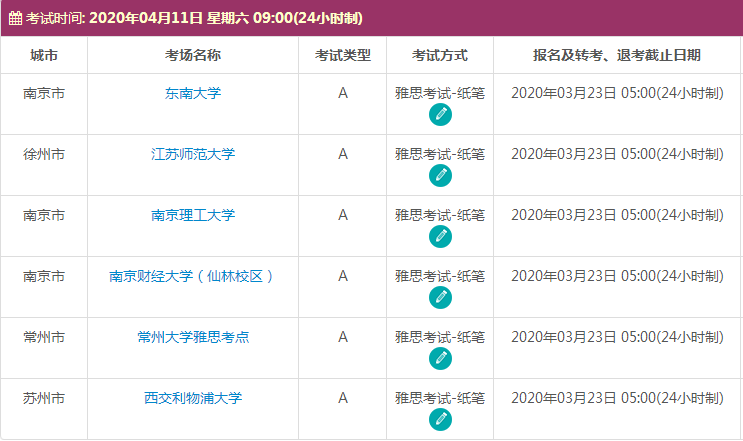Viewport: 743px width, 441px height.
Task: Click 南京市 in the 南京理工大学 row
Action: pos(44,216)
